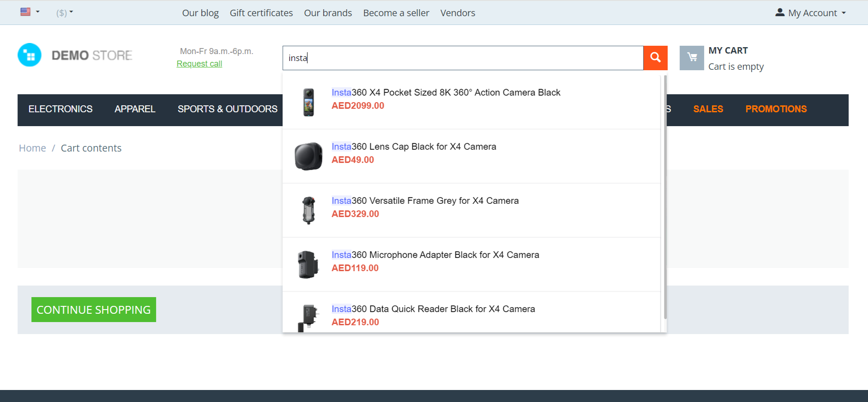Click the AED219.00 price
Screen dimensions: 868x402
click(356, 322)
